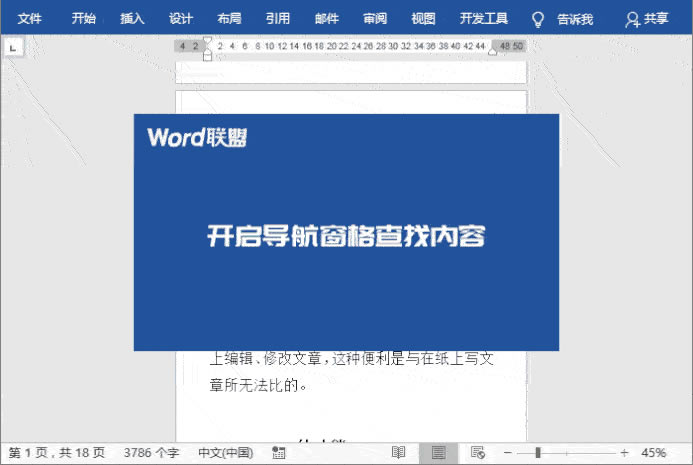
Task: Switch to the 审阅 ribbon tab
Action: click(x=375, y=19)
